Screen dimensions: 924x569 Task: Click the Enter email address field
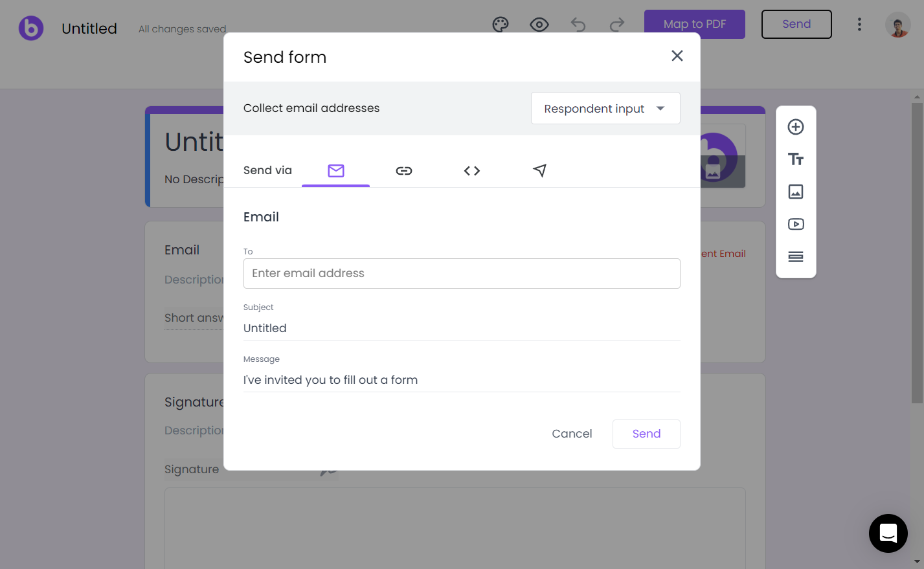462,273
